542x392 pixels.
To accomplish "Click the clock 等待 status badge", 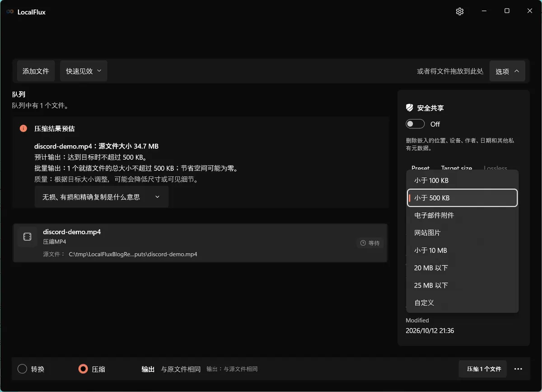I will click(370, 243).
